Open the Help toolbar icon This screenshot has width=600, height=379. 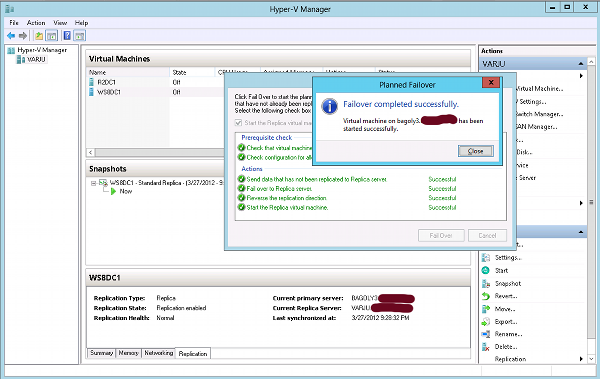coord(67,36)
